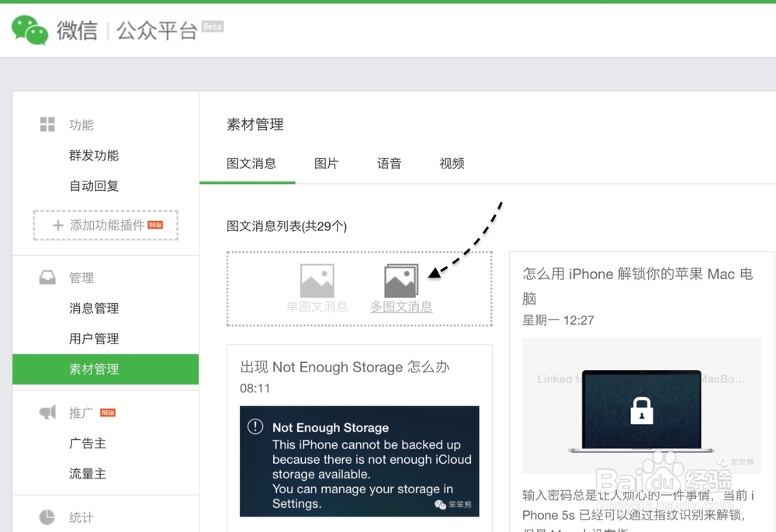Click the Mac article summary text
This screenshot has height=532, width=776.
pos(638,510)
